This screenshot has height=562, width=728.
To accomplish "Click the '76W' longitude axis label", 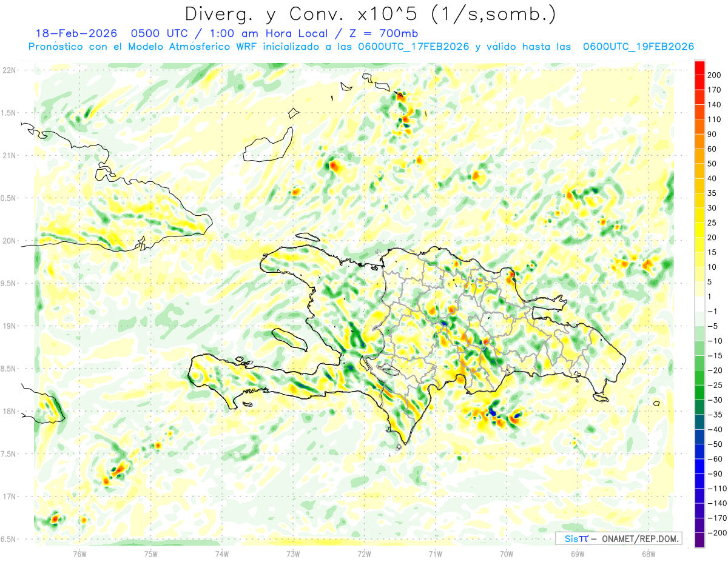I will 79,553.
